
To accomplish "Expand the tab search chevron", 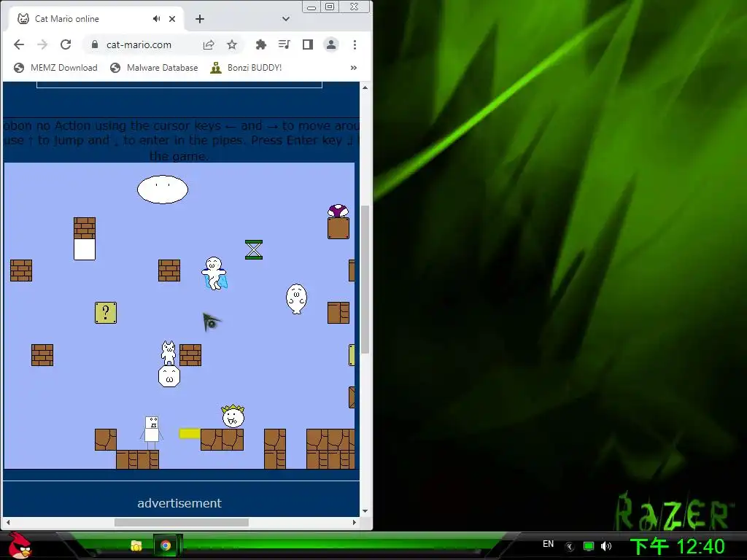I will [286, 19].
